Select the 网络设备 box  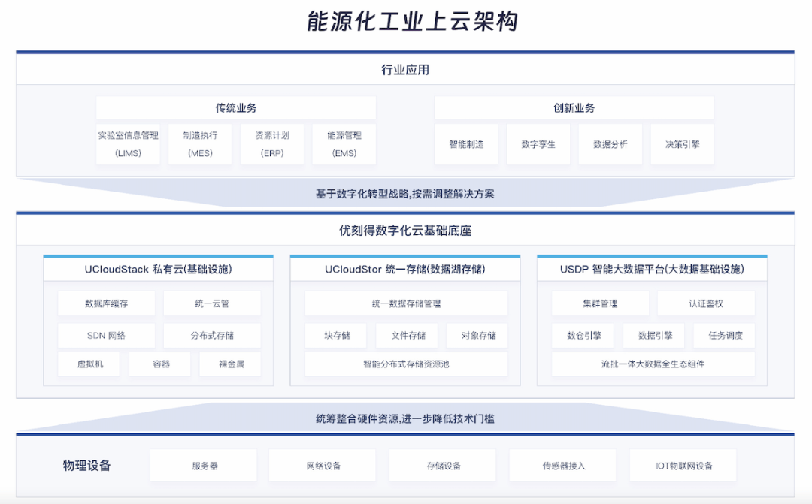(x=323, y=465)
